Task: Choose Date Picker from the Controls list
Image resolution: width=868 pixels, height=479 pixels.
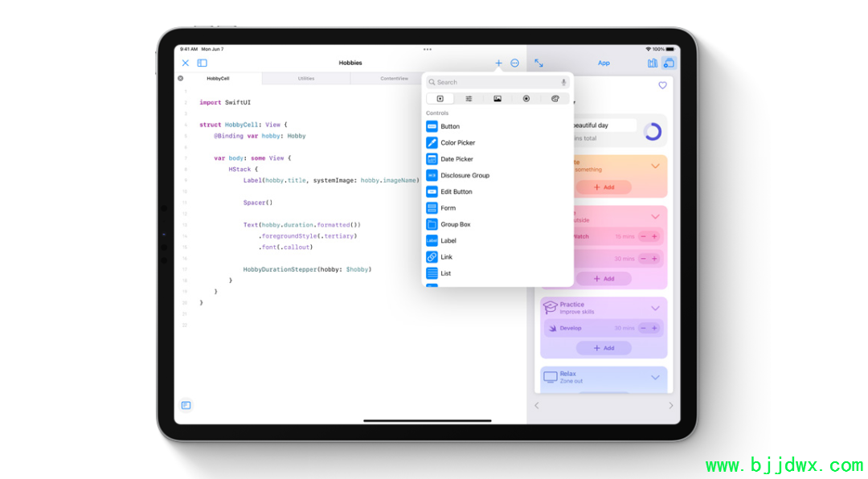Action: [497, 159]
